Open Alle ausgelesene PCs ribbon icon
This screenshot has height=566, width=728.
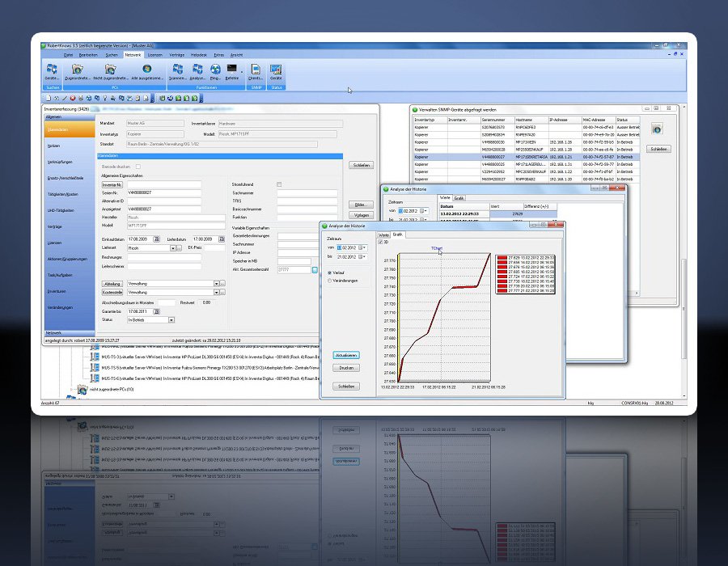pos(147,72)
